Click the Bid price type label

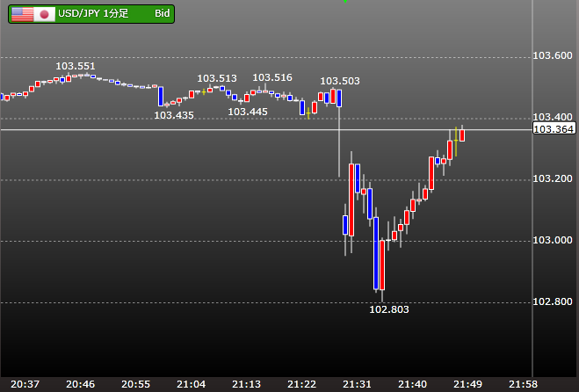pyautogui.click(x=162, y=14)
